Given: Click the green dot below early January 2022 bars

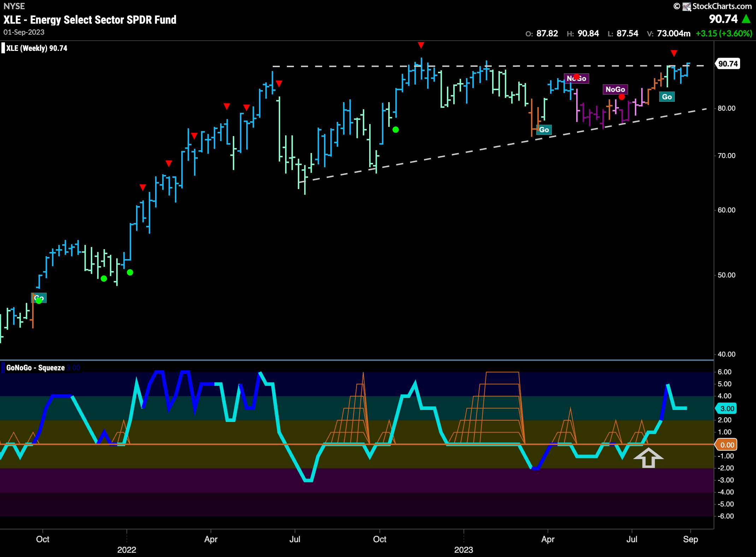Looking at the screenshot, I should click(x=130, y=272).
